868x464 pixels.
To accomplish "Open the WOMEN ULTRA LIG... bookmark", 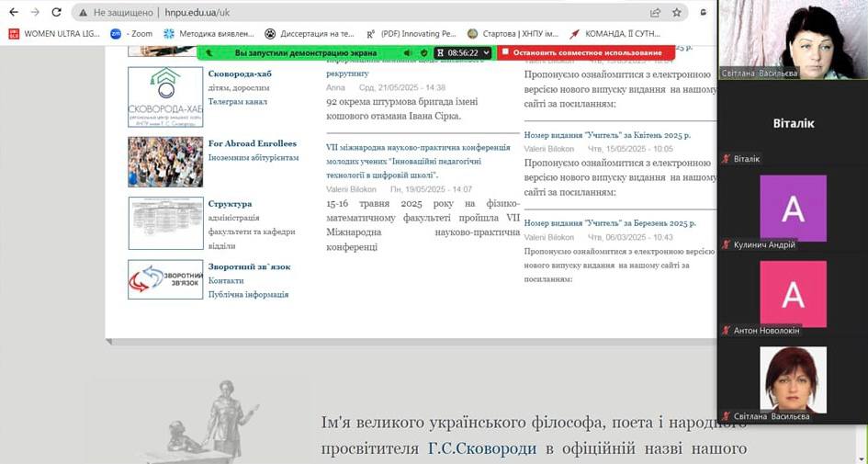I will pyautogui.click(x=53, y=34).
